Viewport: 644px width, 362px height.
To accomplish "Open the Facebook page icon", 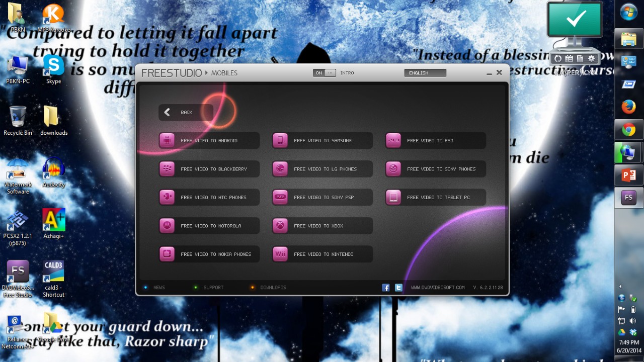I will pyautogui.click(x=386, y=288).
